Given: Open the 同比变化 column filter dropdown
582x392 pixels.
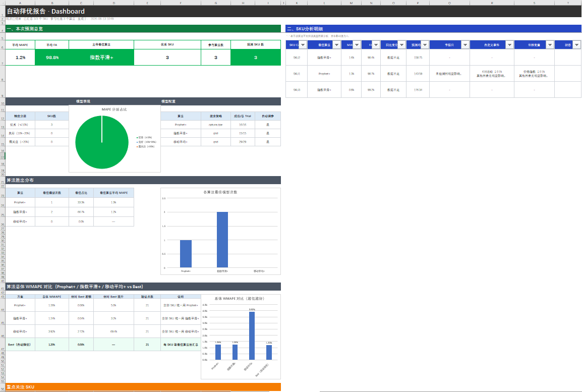Looking at the screenshot, I should pos(401,45).
